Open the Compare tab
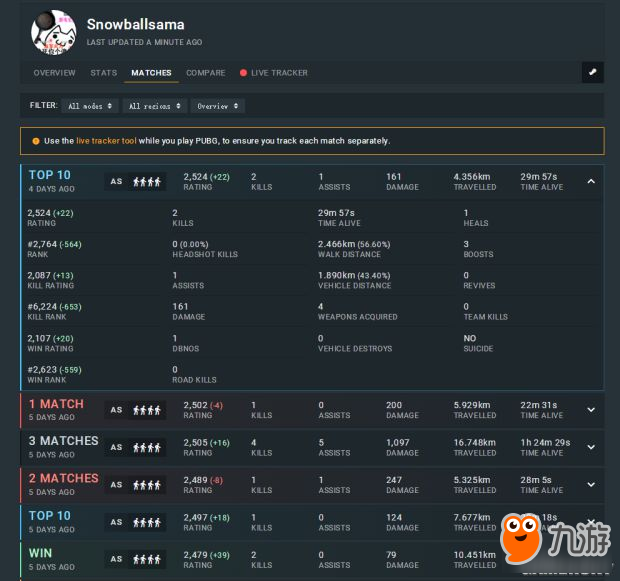The height and width of the screenshot is (581, 620). click(x=206, y=73)
